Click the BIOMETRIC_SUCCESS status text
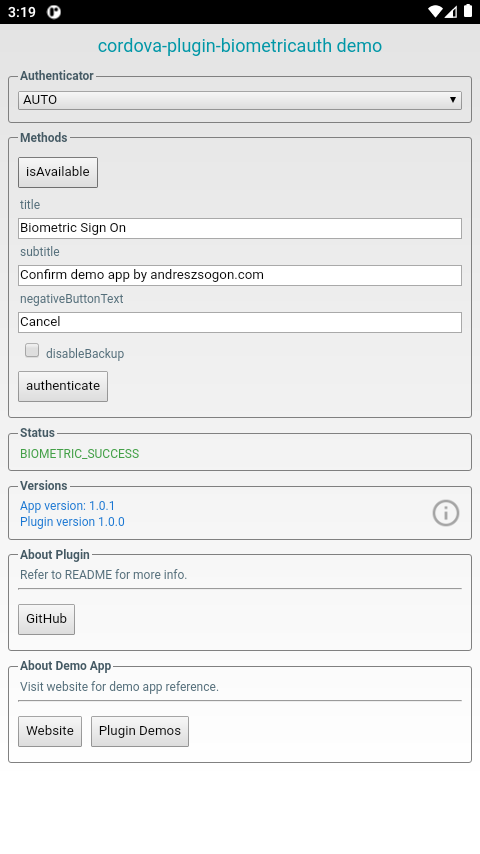 click(80, 454)
